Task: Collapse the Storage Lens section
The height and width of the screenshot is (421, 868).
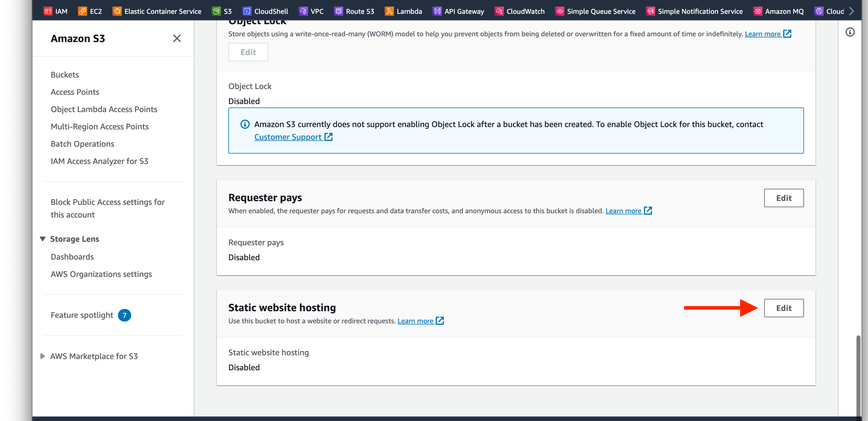Action: (x=43, y=239)
